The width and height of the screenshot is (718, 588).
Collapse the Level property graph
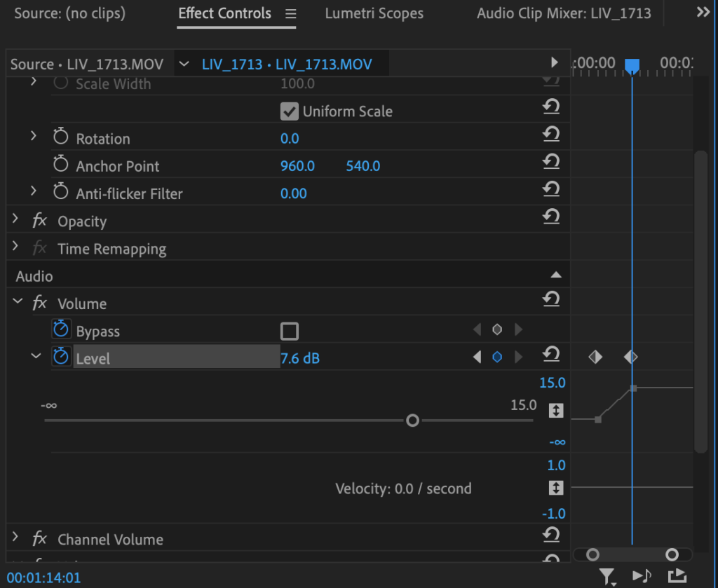[x=36, y=356]
